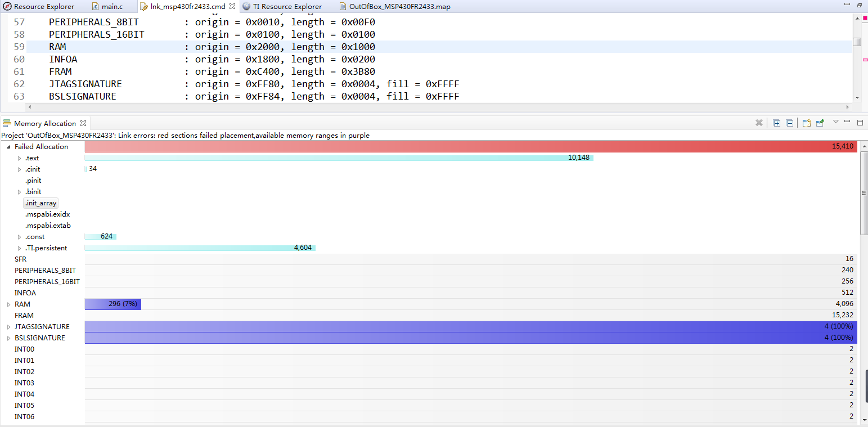
Task: Expand the .cinit section node
Action: (19, 169)
